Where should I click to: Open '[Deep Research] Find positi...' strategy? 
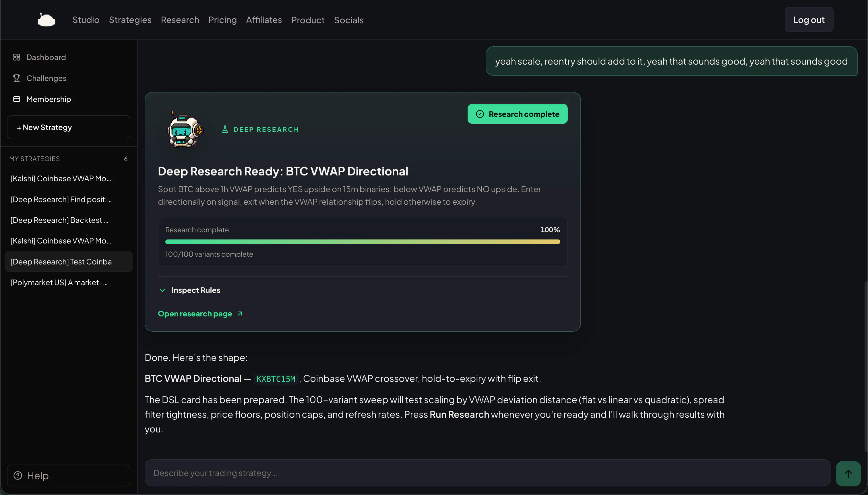pos(68,199)
